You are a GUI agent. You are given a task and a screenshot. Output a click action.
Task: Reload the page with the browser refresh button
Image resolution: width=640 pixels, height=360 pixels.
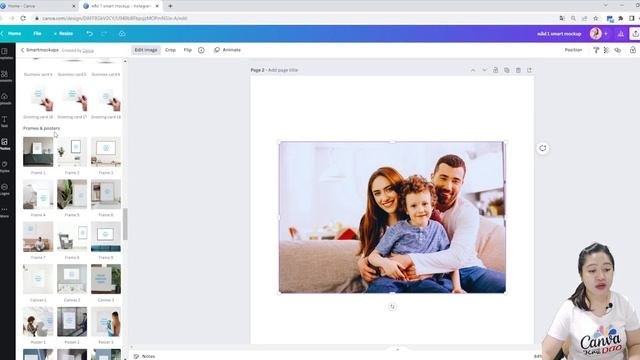click(23, 18)
